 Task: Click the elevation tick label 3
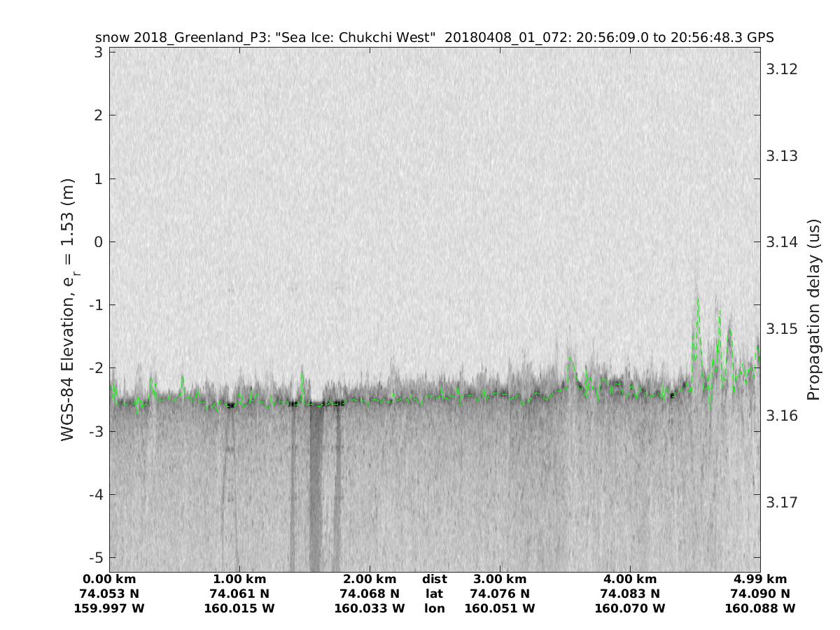pos(98,52)
